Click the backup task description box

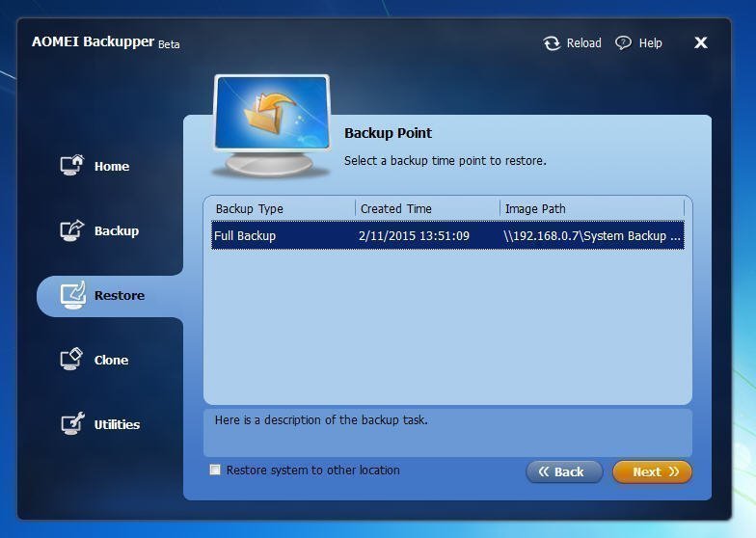point(447,433)
